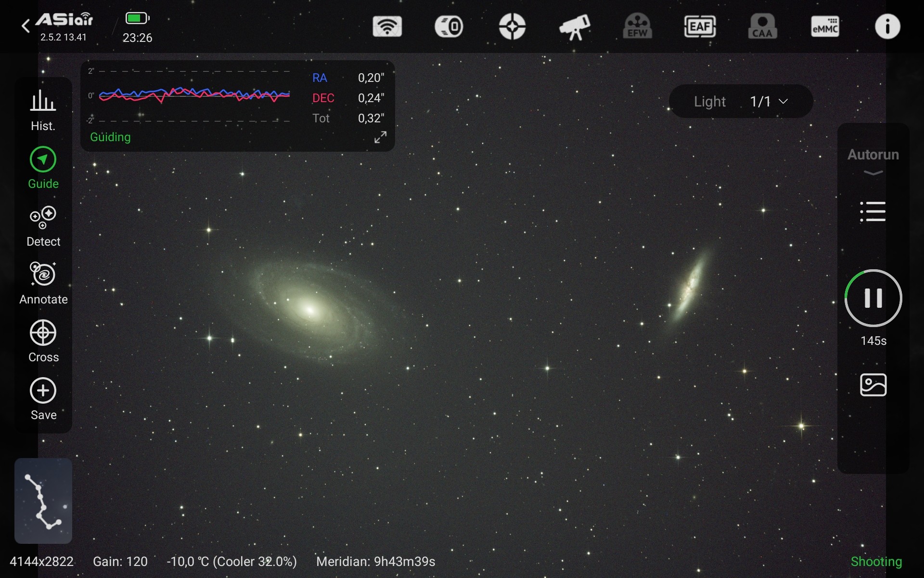Toggle the Cross overlay

(x=43, y=342)
